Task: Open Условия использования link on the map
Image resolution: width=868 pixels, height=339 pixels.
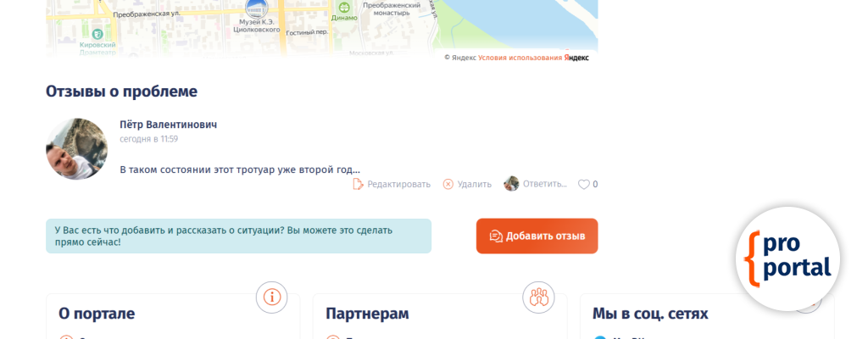Action: click(x=520, y=58)
